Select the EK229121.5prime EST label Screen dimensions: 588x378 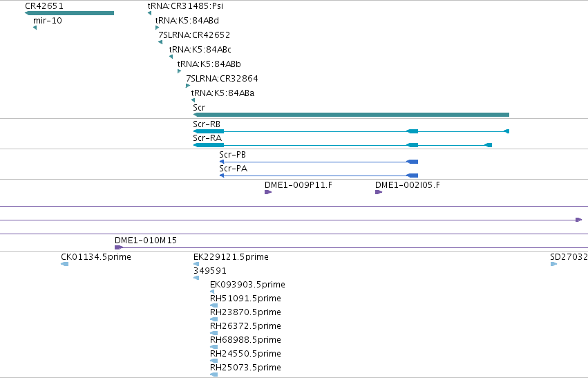(231, 257)
